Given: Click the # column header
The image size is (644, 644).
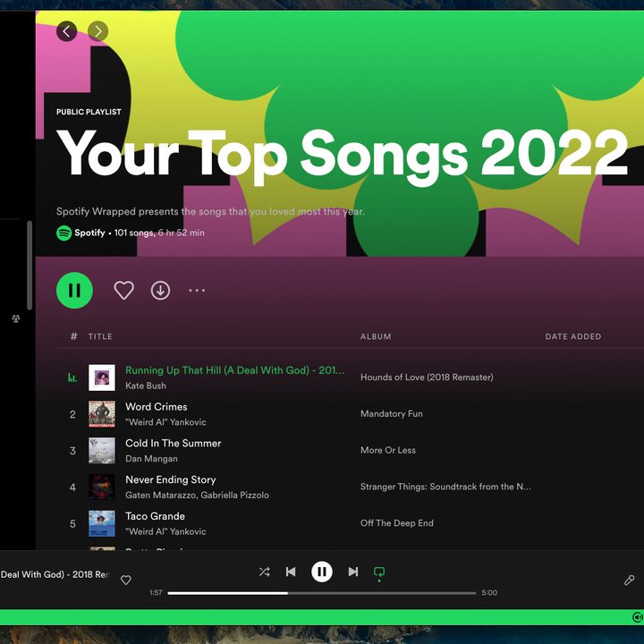Looking at the screenshot, I should coord(73,336).
